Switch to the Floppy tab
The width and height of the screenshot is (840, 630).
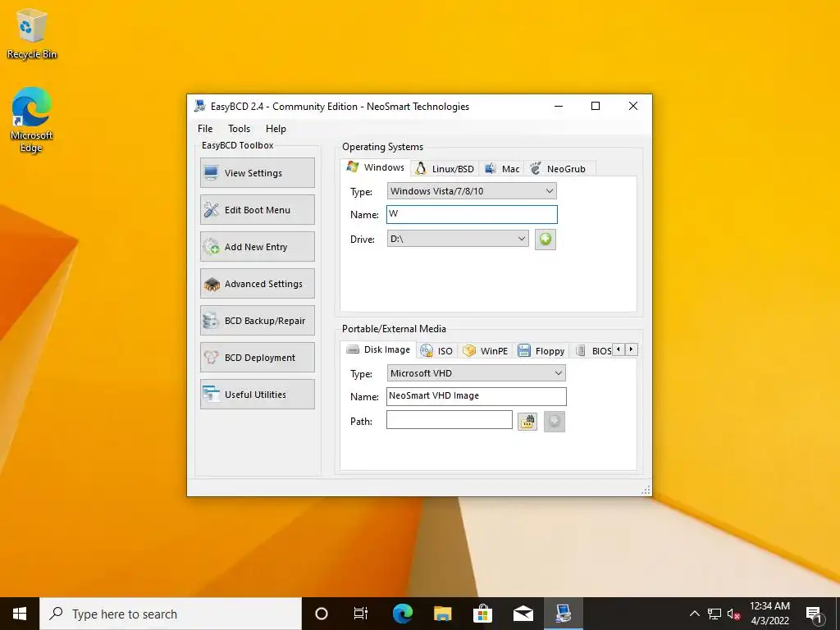point(541,351)
